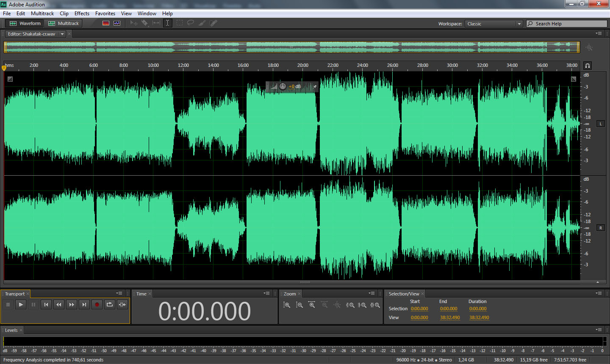610x364 pixels.
Task: Switch to the Waveform view
Action: [x=25, y=23]
